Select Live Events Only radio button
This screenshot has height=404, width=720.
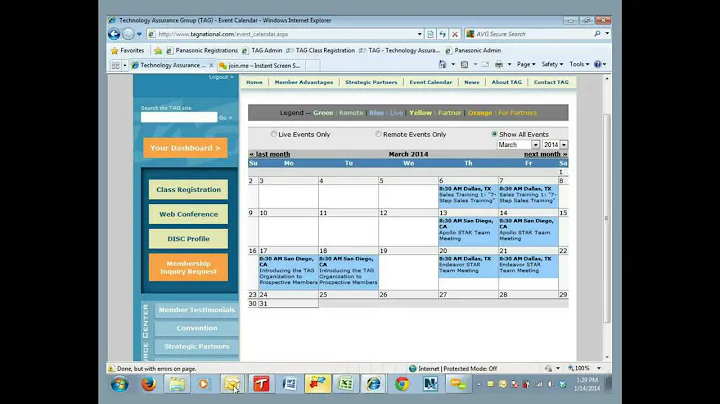coord(274,134)
